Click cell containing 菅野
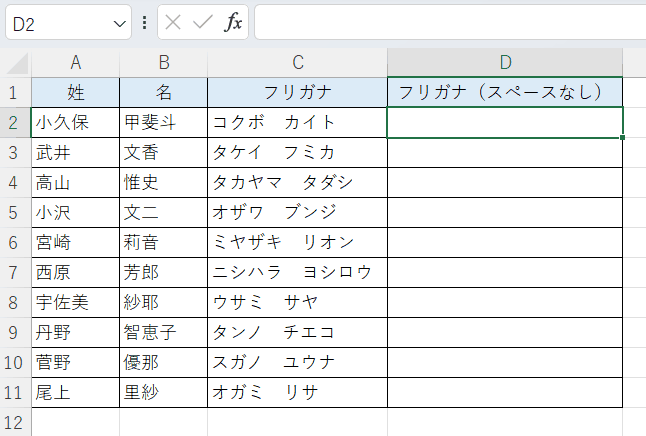 click(x=75, y=363)
